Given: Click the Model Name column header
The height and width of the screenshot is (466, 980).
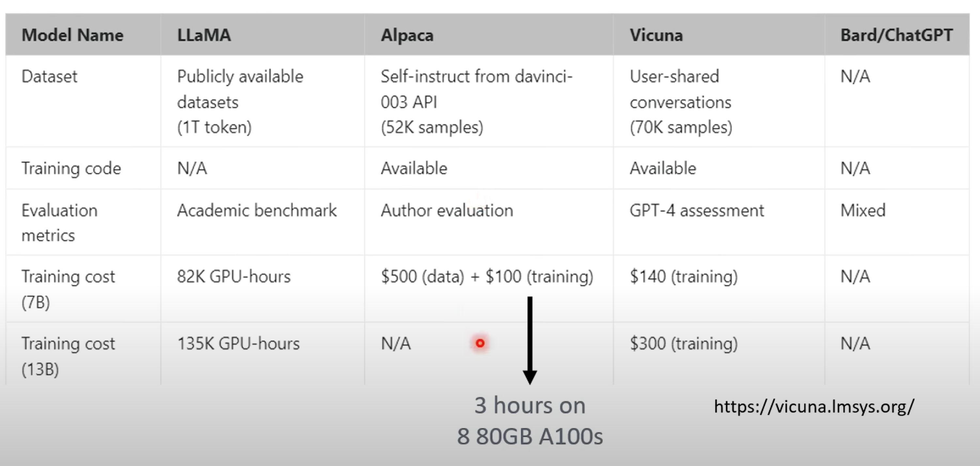Looking at the screenshot, I should click(x=72, y=35).
